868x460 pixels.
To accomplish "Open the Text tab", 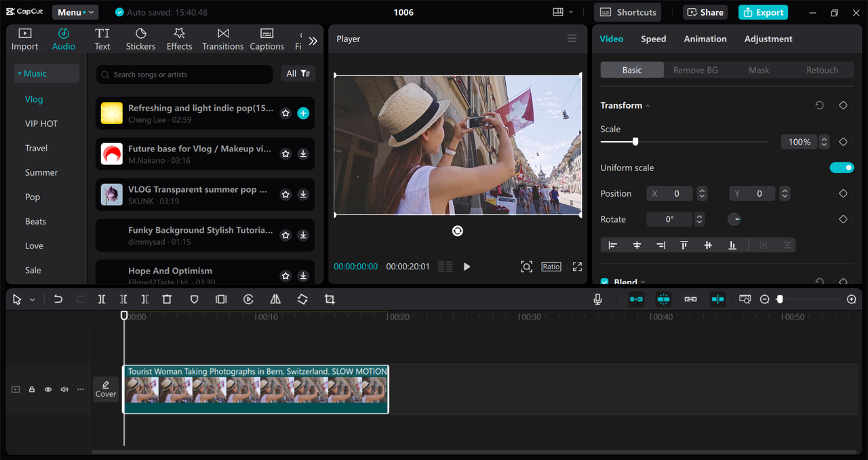I will pyautogui.click(x=102, y=39).
